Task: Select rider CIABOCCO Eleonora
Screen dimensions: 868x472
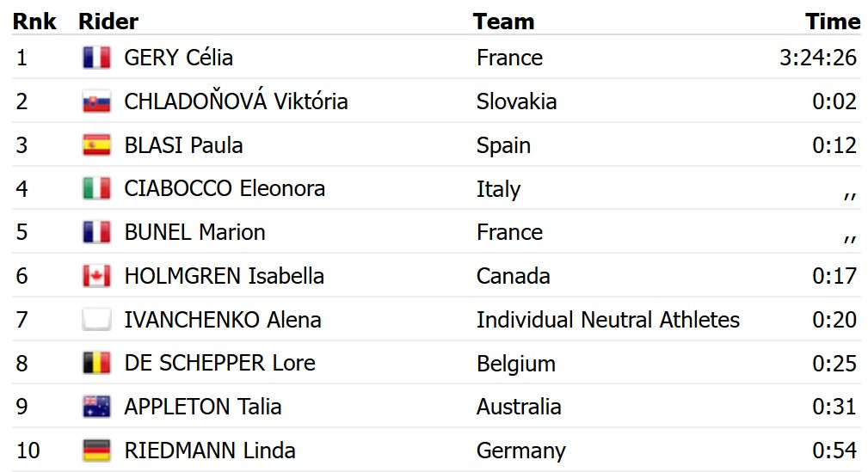Action: tap(225, 188)
